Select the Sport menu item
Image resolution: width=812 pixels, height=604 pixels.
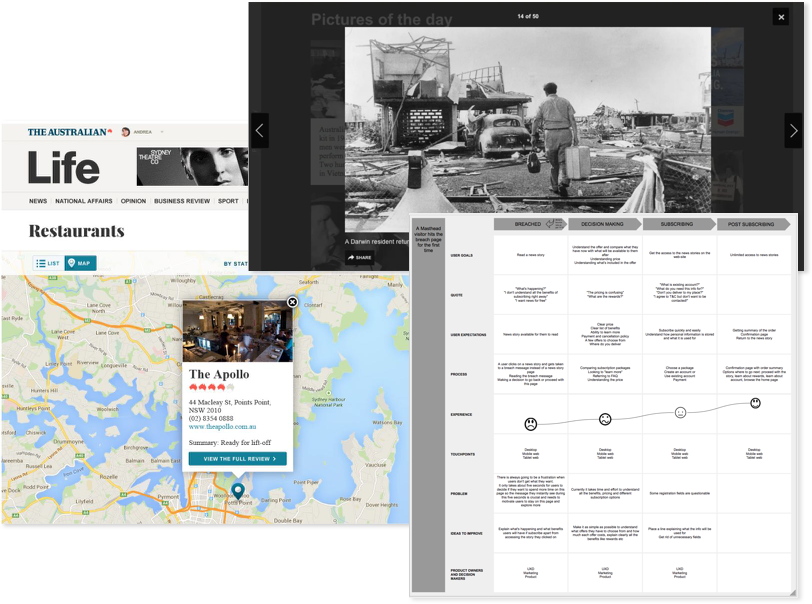[x=228, y=201]
